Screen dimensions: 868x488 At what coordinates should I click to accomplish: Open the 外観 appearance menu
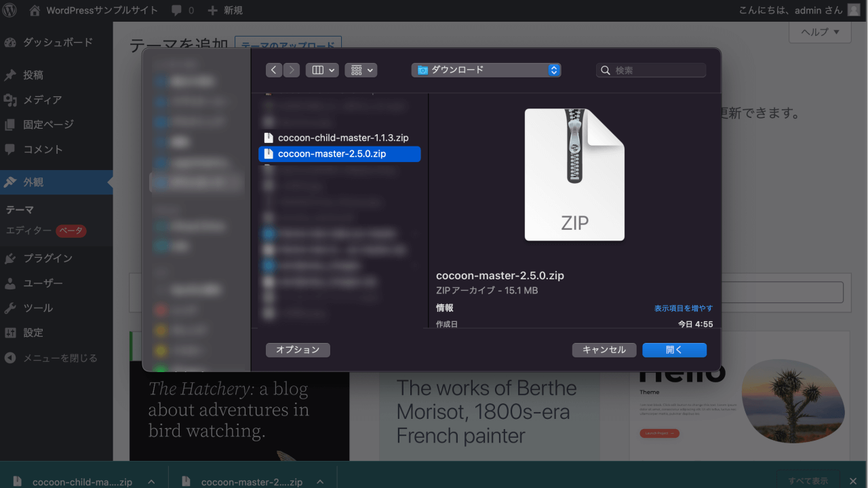click(x=56, y=182)
